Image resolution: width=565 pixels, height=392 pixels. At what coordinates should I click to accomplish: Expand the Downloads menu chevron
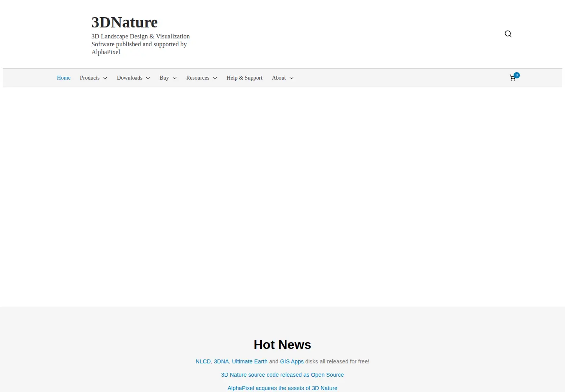(148, 78)
